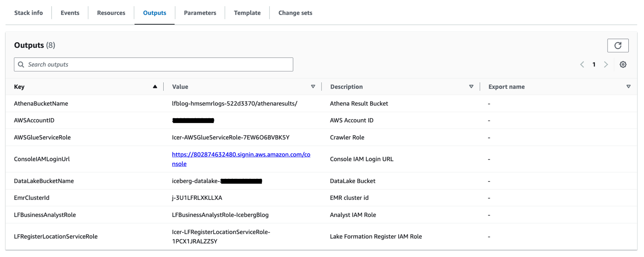The image size is (644, 257).
Task: Sort by Description column arrow
Action: coord(471,87)
